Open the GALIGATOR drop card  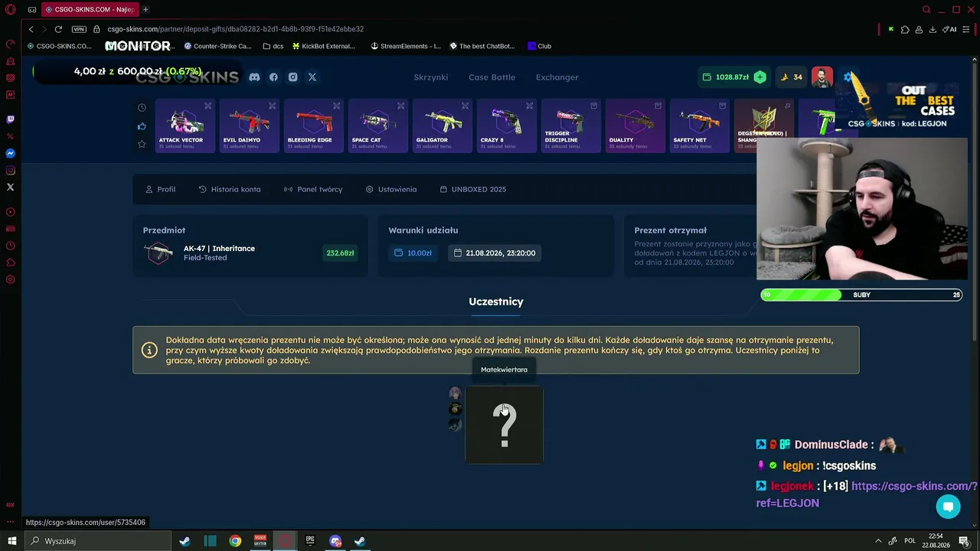[443, 126]
